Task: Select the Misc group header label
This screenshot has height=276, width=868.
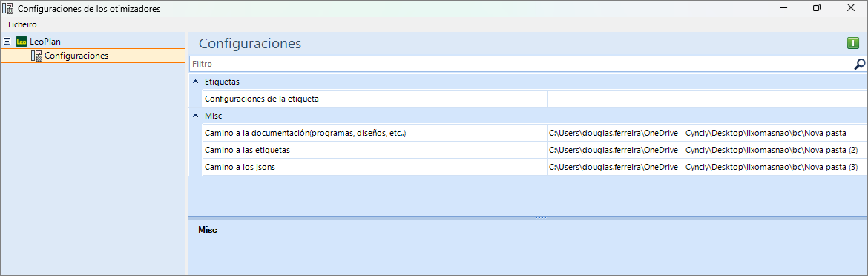Action: click(213, 116)
